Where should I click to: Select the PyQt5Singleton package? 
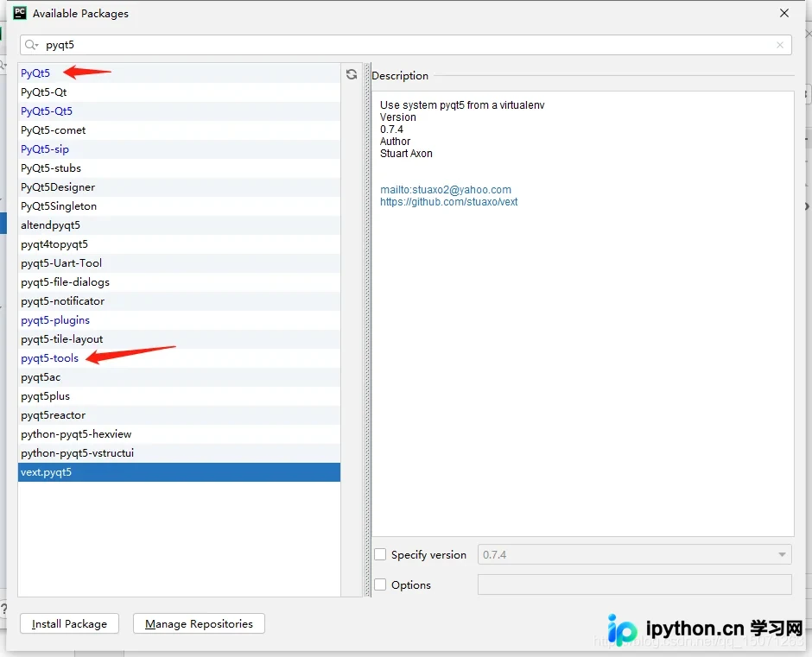point(179,206)
